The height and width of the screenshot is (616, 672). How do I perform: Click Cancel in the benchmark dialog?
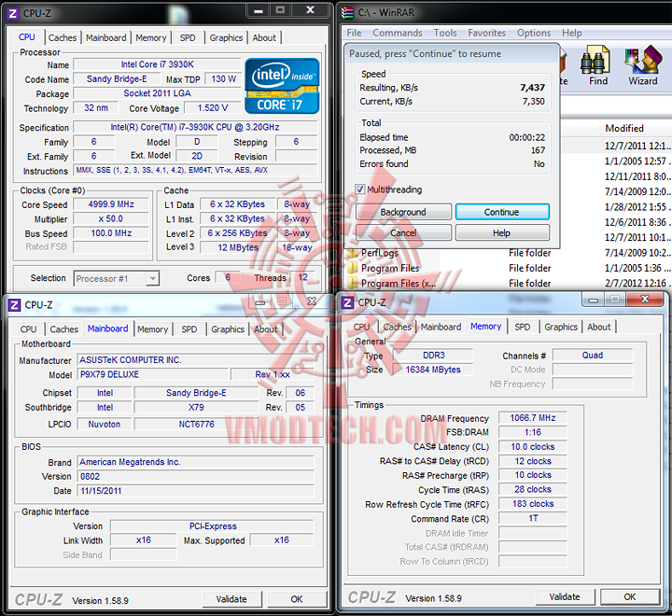pos(403,232)
